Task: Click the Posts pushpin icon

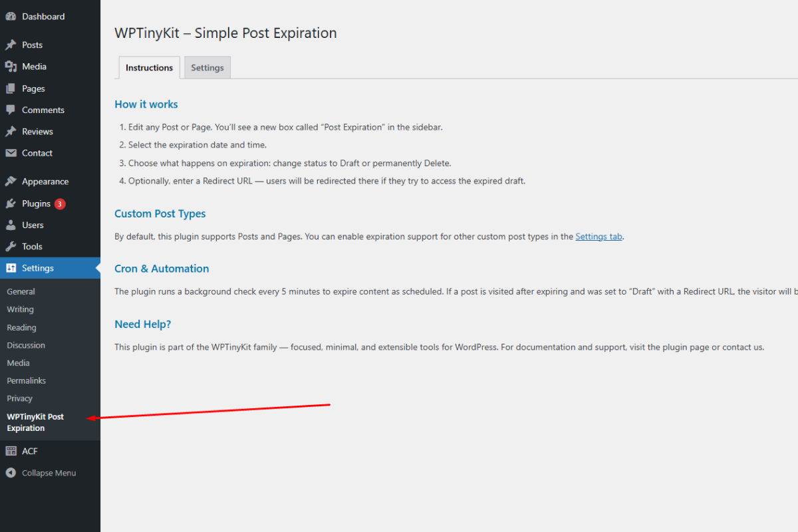Action: click(11, 45)
